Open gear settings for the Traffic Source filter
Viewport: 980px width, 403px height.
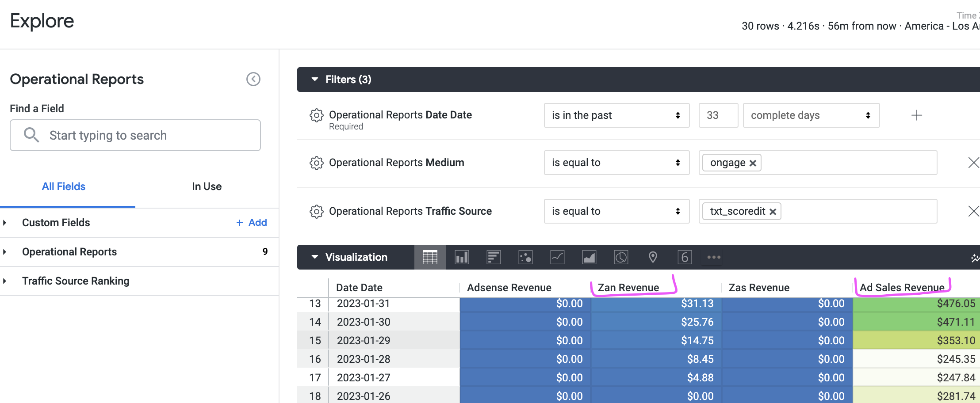317,211
